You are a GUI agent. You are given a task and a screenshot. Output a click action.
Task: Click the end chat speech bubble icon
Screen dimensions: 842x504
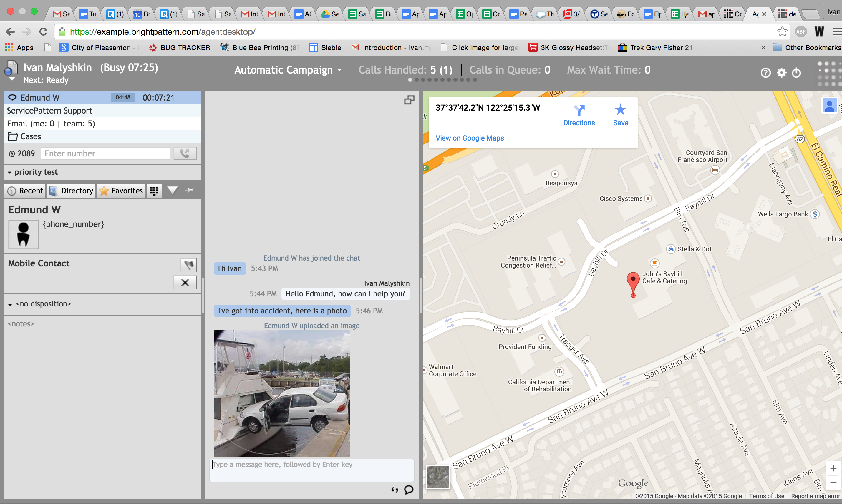pyautogui.click(x=409, y=489)
